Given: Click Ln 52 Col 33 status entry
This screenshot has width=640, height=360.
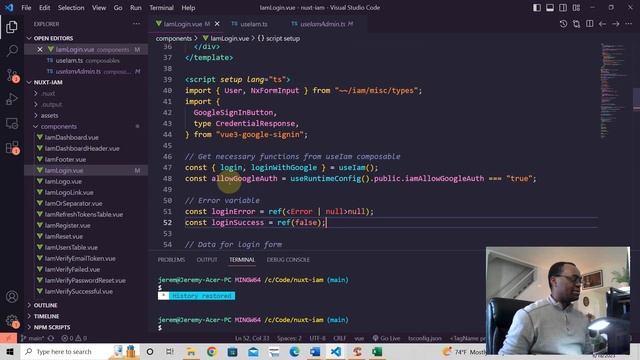Looking at the screenshot, I should pyautogui.click(x=252, y=338).
